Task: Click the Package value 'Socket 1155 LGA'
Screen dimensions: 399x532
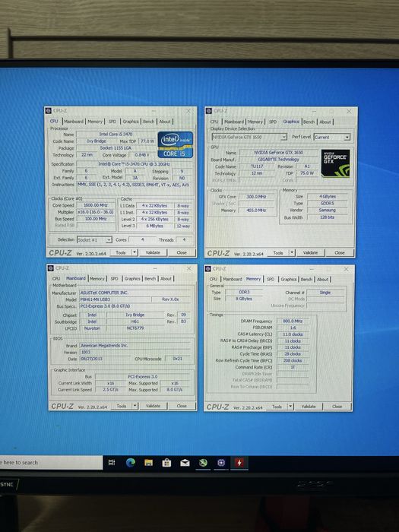Action: coord(116,148)
